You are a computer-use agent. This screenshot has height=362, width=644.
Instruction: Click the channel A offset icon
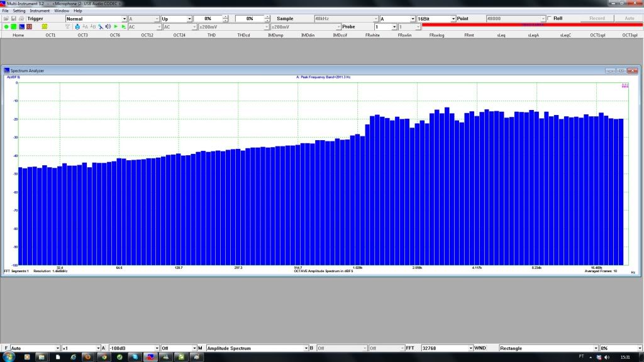(85, 26)
